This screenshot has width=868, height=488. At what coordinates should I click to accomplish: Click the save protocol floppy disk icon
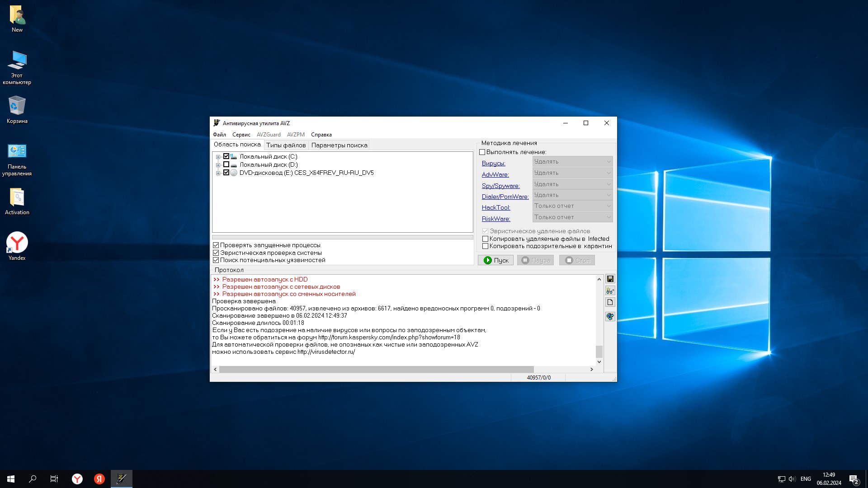[610, 279]
